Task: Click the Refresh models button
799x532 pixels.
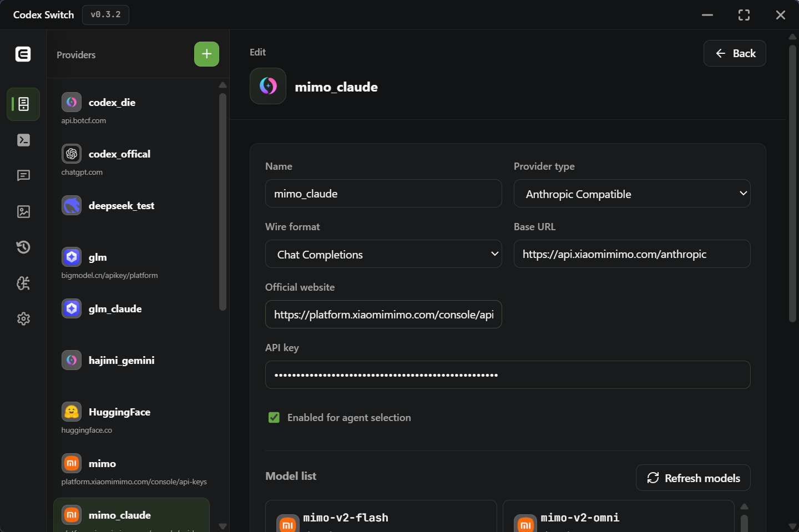Action: coord(693,478)
